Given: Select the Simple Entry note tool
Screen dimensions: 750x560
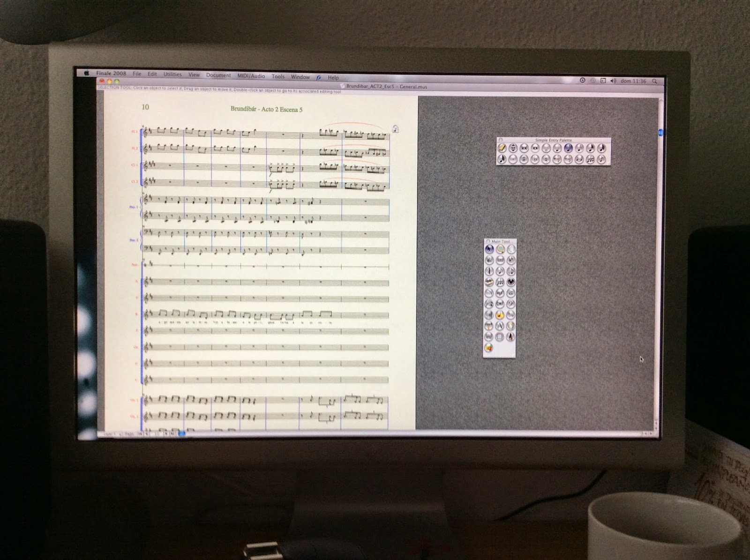Looking at the screenshot, I should (x=500, y=271).
